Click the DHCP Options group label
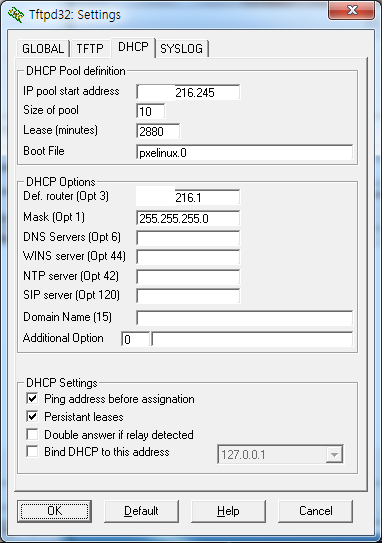Image resolution: width=387 pixels, height=543 pixels. coord(61,182)
